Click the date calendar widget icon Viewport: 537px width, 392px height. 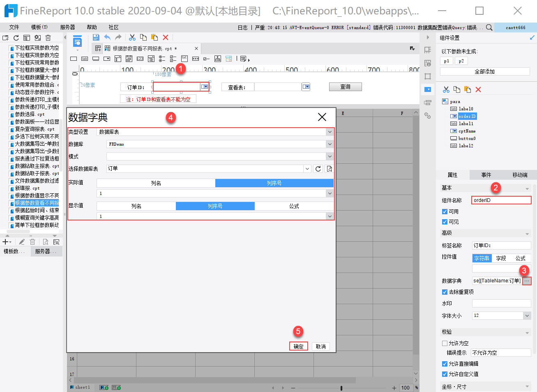tap(129, 59)
